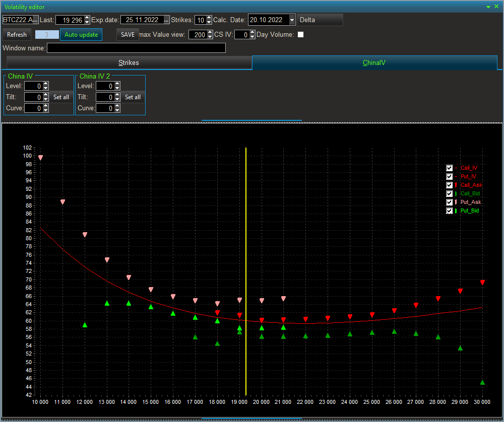
Task: Increase the Strikes count spinner
Action: tap(209, 18)
